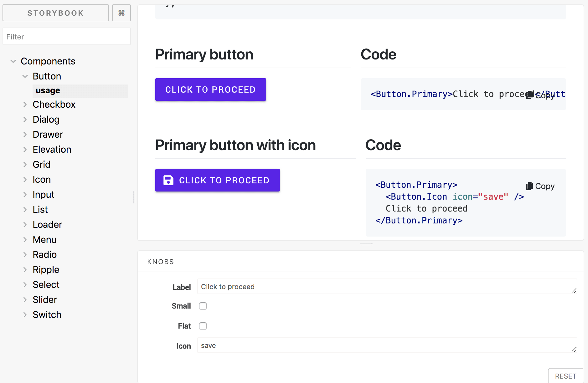Expand the Dialog component chevron

[x=25, y=120]
